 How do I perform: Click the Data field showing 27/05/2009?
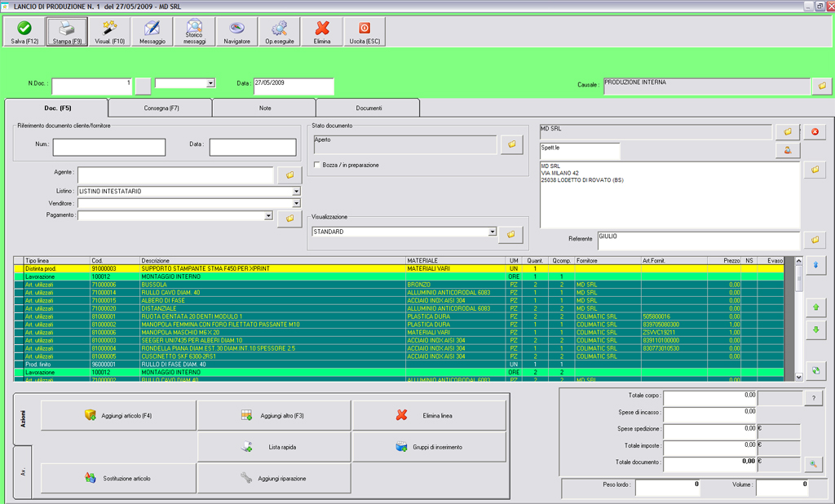[294, 86]
